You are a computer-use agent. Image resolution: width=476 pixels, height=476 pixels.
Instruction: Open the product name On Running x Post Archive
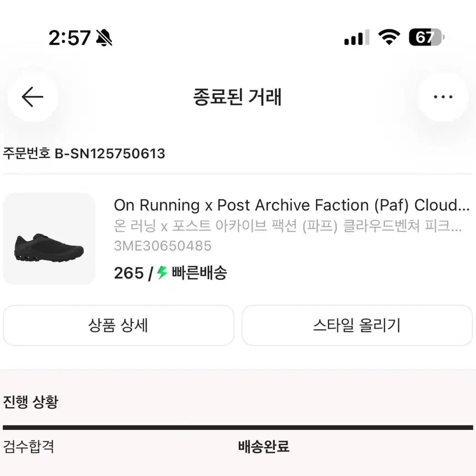click(x=291, y=205)
